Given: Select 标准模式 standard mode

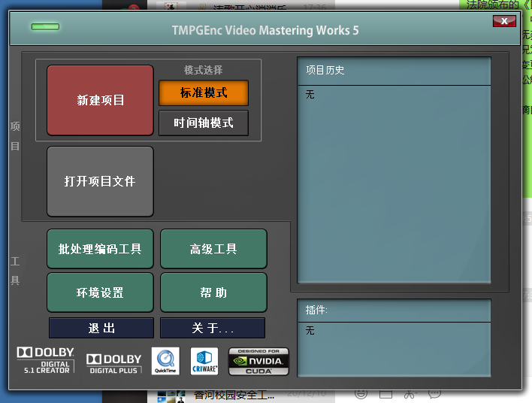Looking at the screenshot, I should (204, 92).
